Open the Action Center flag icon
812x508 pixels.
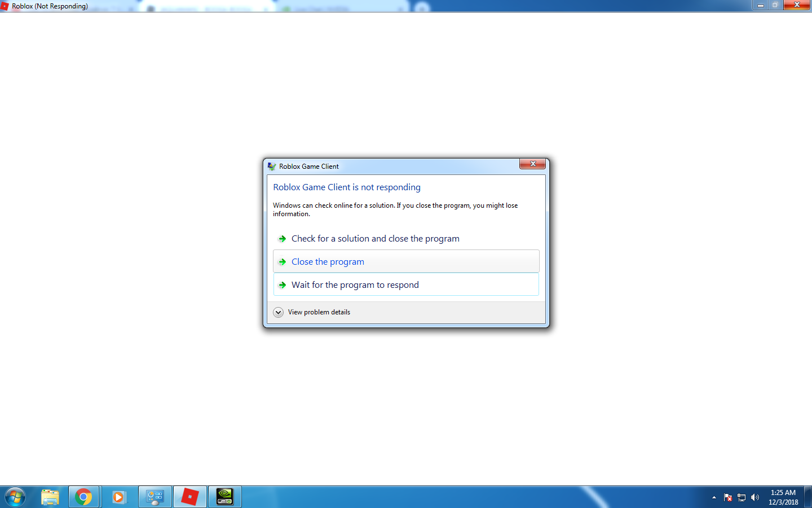pos(728,497)
